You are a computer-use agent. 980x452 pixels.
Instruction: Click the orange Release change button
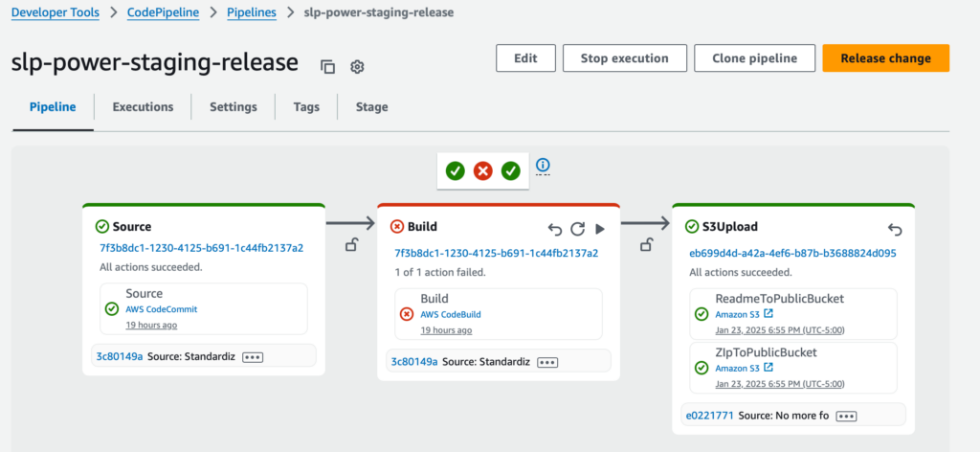885,58
